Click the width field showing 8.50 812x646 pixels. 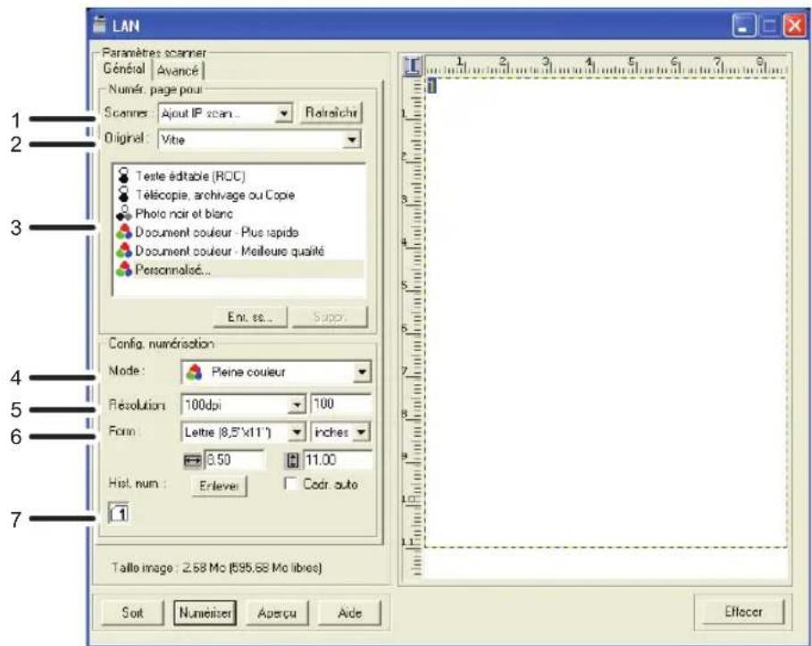(x=235, y=460)
